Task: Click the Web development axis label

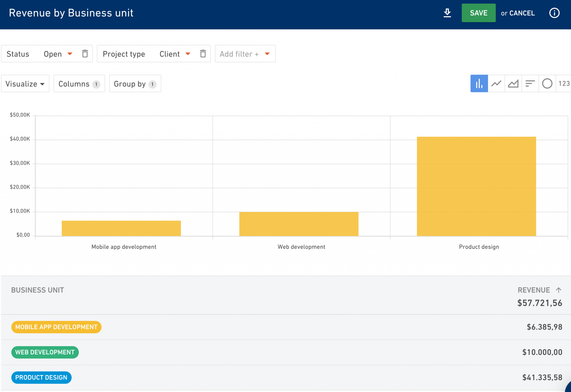Action: [x=301, y=247]
